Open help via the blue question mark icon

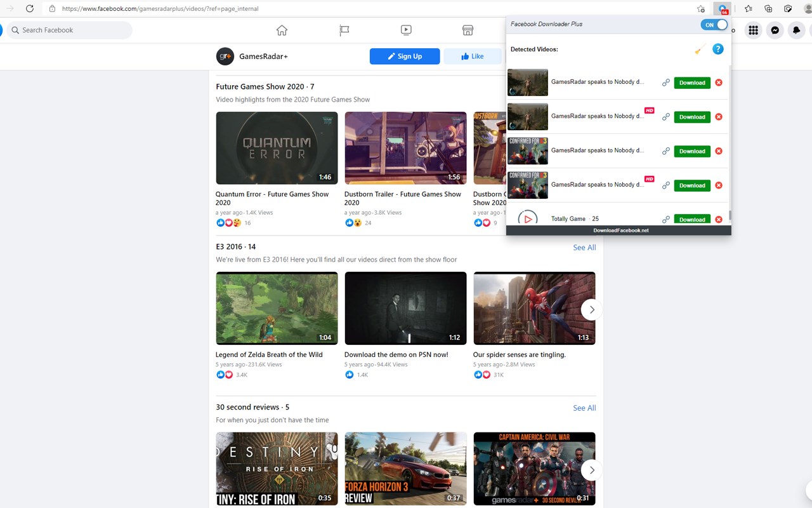click(717, 49)
